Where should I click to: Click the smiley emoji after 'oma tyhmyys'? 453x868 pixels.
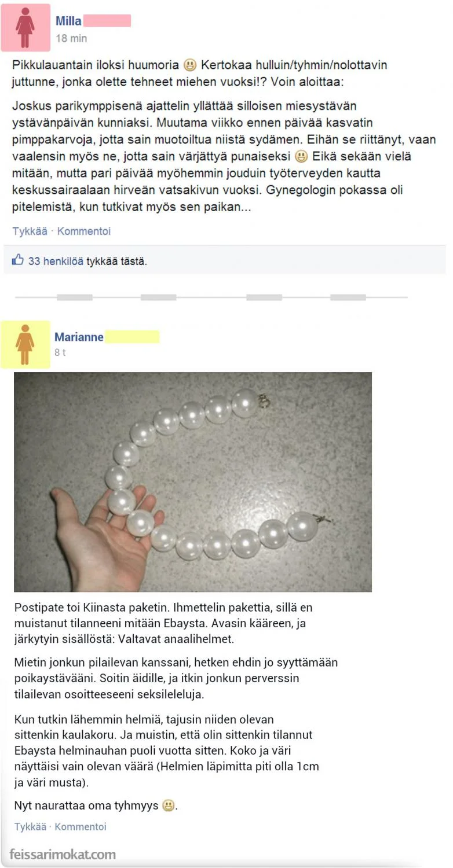coord(168,805)
